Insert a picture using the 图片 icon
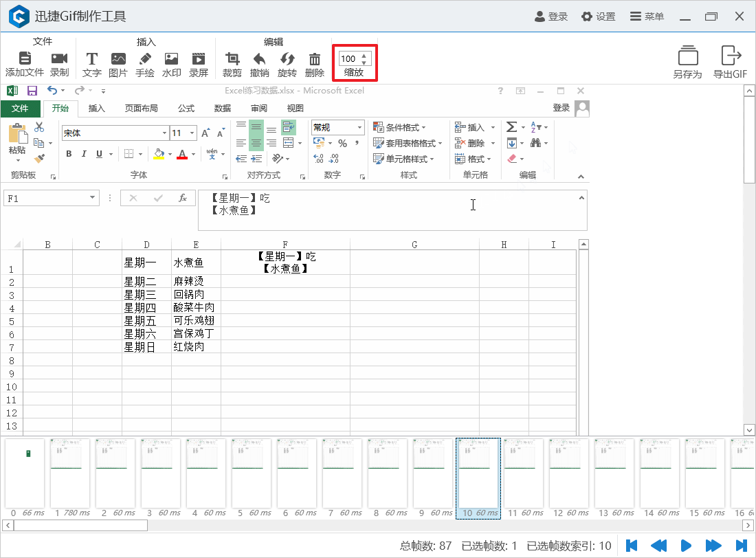756x558 pixels. click(118, 60)
